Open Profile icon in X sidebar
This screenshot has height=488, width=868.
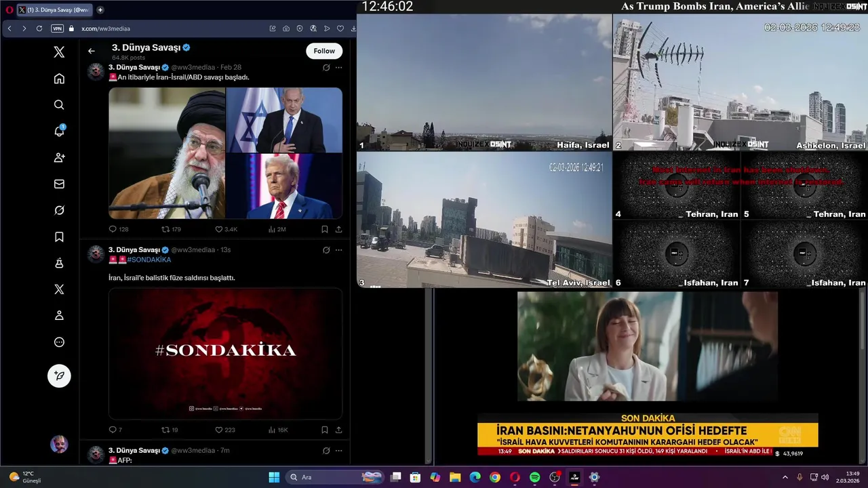[x=59, y=316]
